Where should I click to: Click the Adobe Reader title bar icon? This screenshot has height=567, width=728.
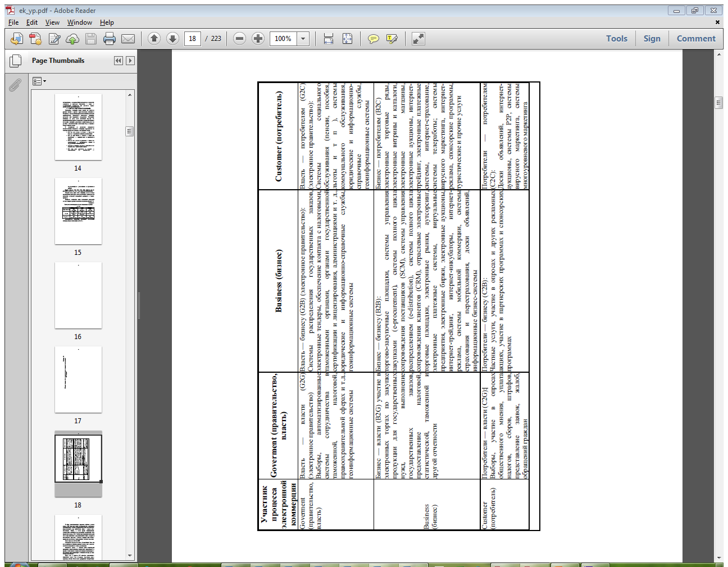[11, 10]
